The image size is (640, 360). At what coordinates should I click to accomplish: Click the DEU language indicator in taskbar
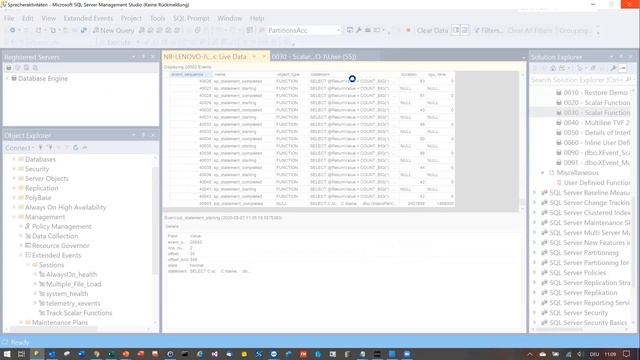click(x=594, y=354)
